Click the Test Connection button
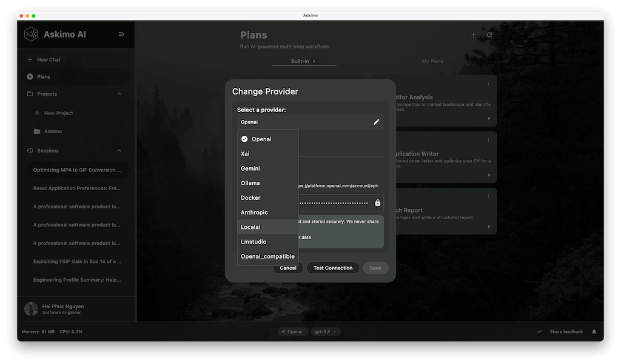621x364 pixels. pos(333,268)
